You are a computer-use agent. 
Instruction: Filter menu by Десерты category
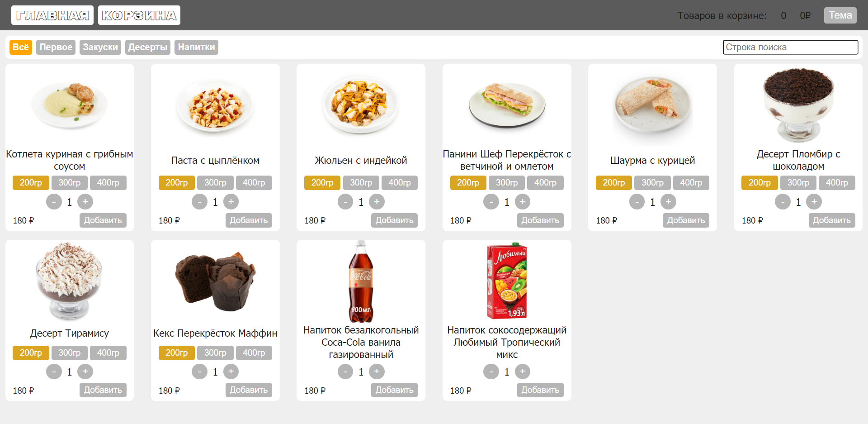147,47
